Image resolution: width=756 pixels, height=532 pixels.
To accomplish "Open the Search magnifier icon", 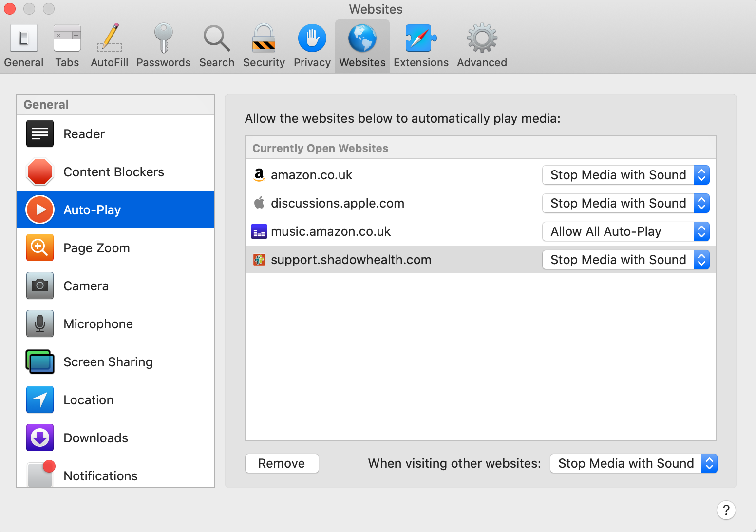I will pos(217,38).
